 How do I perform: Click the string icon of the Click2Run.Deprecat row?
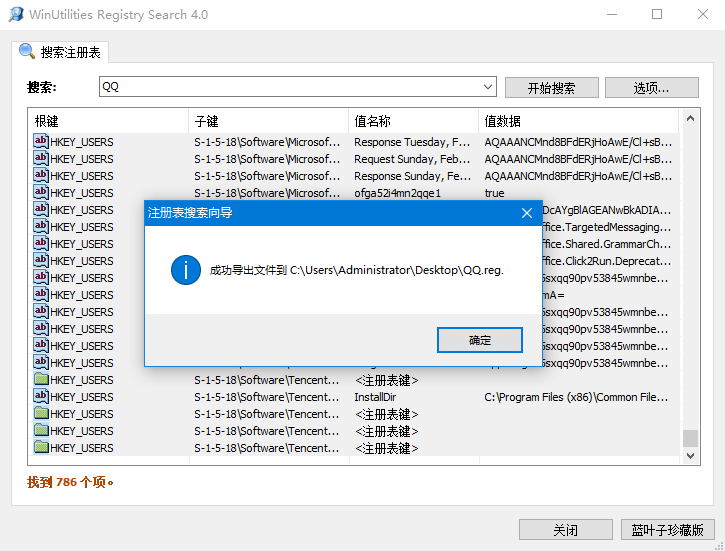[41, 260]
